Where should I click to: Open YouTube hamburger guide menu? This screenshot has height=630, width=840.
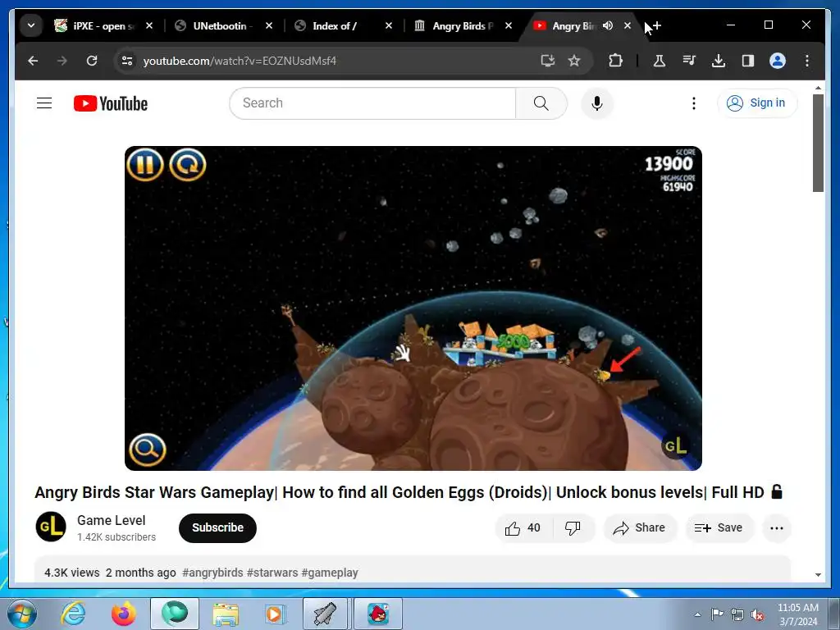click(x=44, y=103)
